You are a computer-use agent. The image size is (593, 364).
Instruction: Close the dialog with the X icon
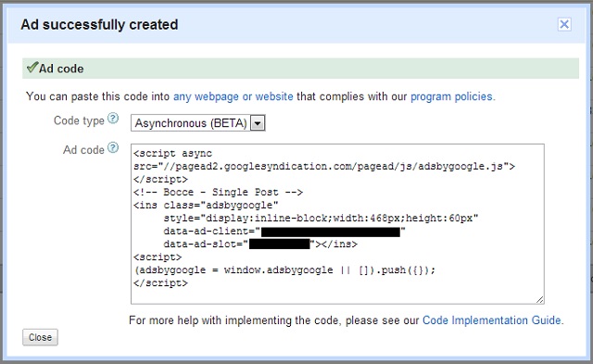pyautogui.click(x=564, y=25)
